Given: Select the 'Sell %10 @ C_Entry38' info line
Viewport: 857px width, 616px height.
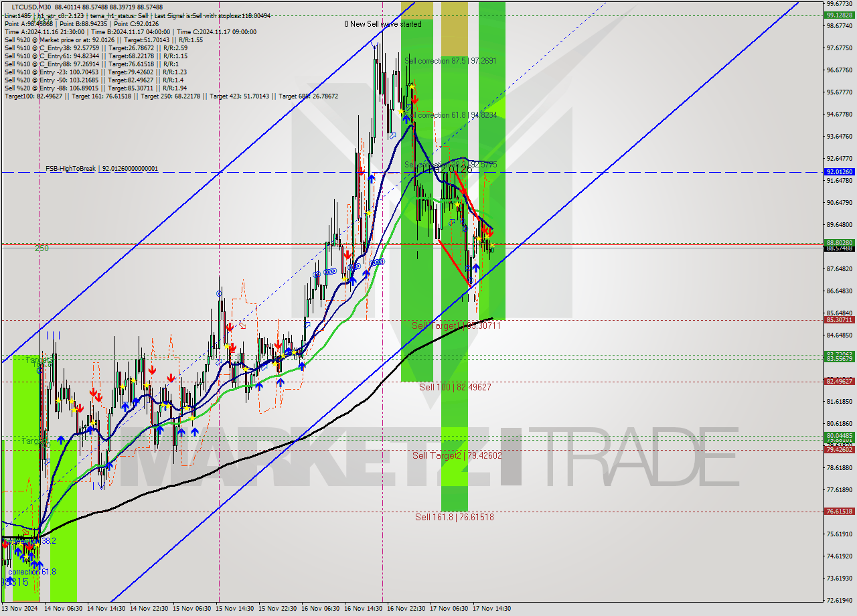Looking at the screenshot, I should click(96, 48).
